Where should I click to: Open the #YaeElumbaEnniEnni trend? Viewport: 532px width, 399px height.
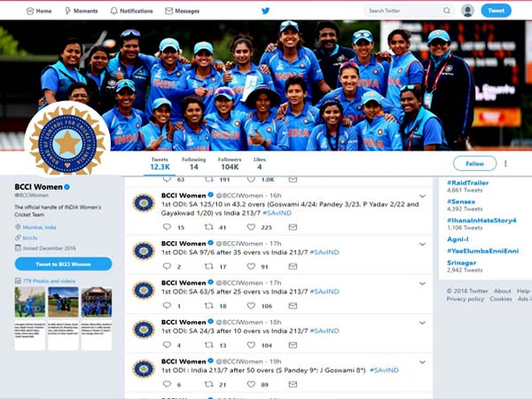pyautogui.click(x=483, y=251)
